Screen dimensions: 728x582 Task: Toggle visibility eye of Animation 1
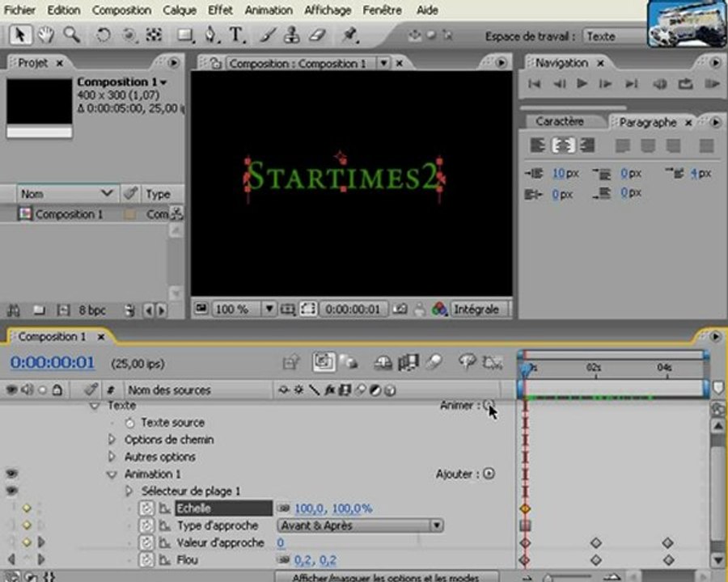tap(11, 474)
